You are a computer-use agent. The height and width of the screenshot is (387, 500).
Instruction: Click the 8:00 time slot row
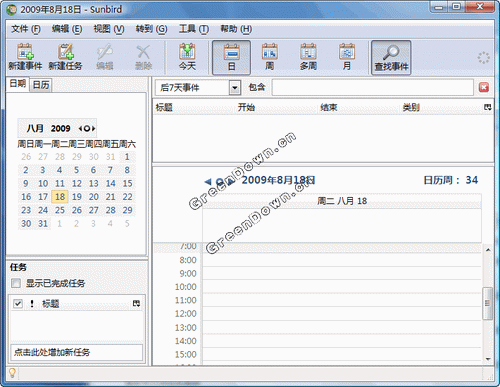tap(342, 260)
